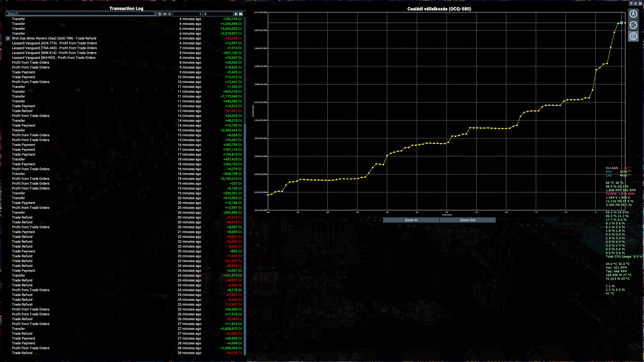
Task: Click the +443,496 Cr transfer amount
Action: (232, 101)
